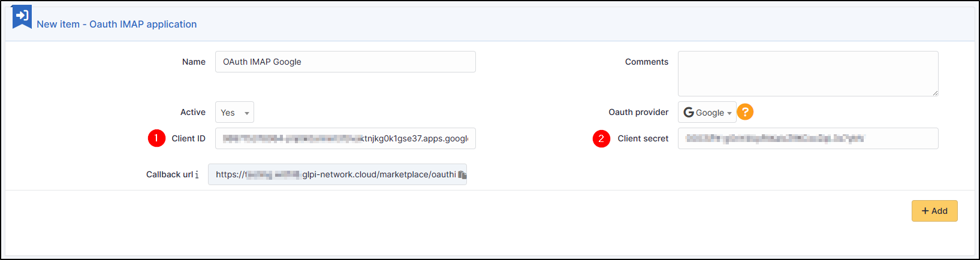Click the Comments text area
The width and height of the screenshot is (980, 260).
808,74
